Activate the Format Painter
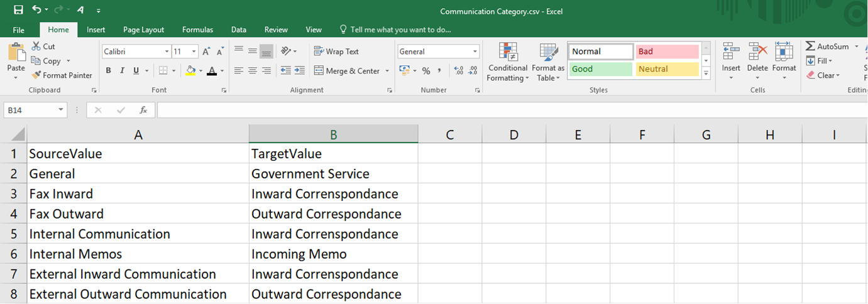 tap(62, 75)
